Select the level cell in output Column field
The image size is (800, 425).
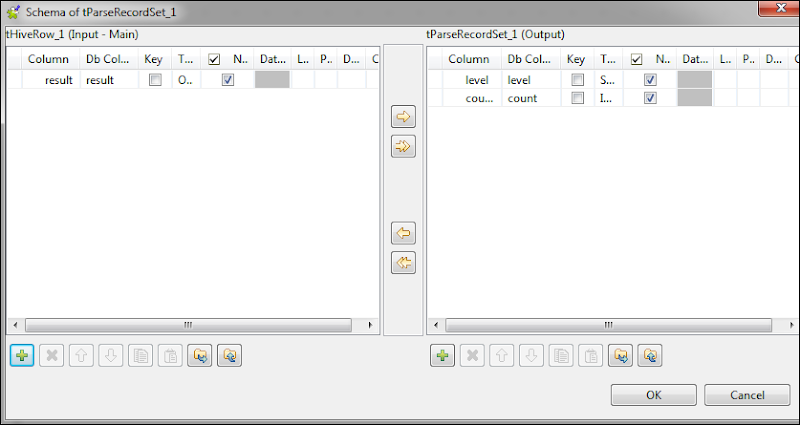point(472,80)
